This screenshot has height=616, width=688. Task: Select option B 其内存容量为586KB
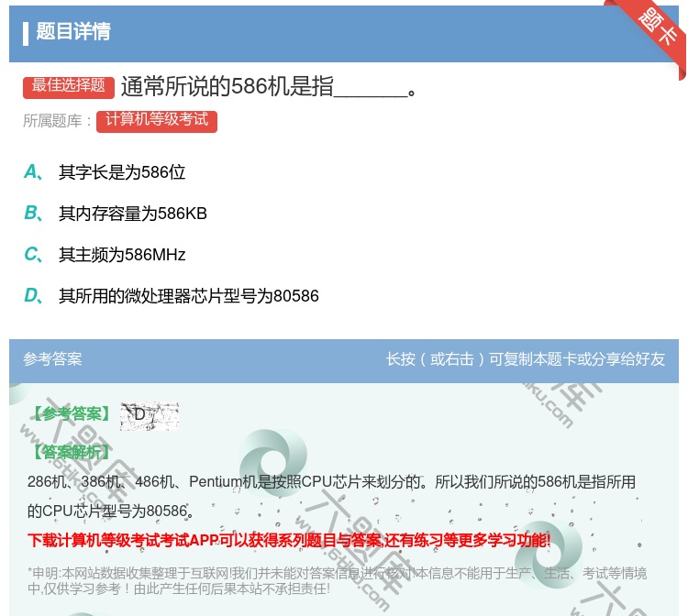[x=132, y=214]
